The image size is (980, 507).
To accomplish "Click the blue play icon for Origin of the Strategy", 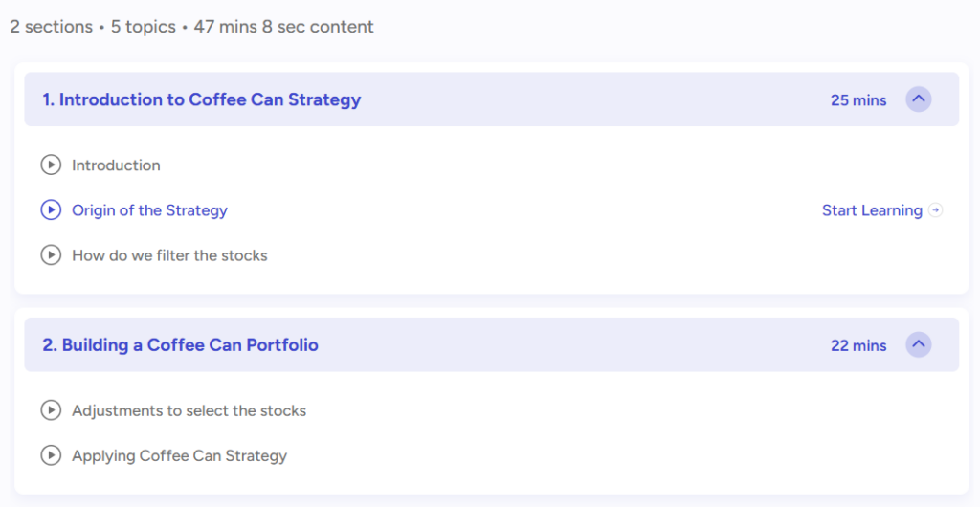I will [x=51, y=209].
